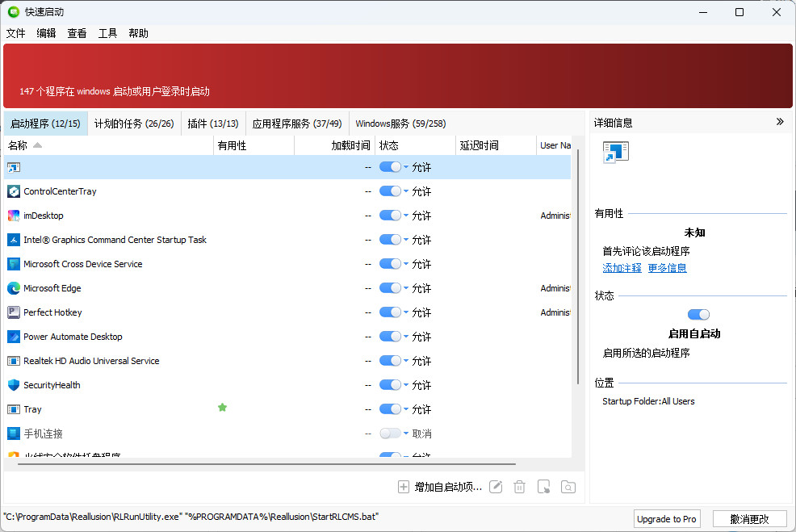
Task: Open status dropdown arrow for Realtek HD Audio
Action: 406,361
